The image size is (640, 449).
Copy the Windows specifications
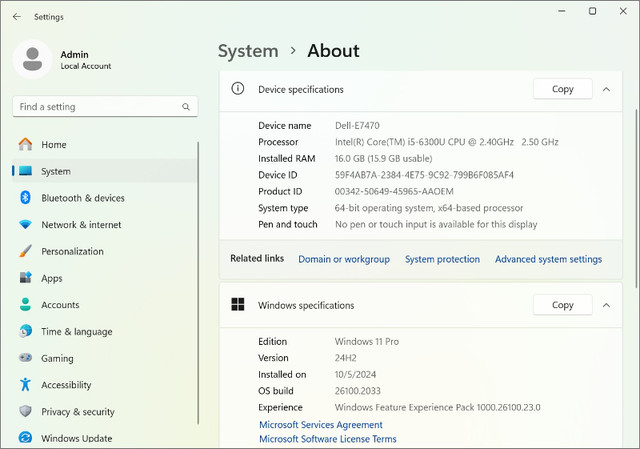[x=562, y=305]
